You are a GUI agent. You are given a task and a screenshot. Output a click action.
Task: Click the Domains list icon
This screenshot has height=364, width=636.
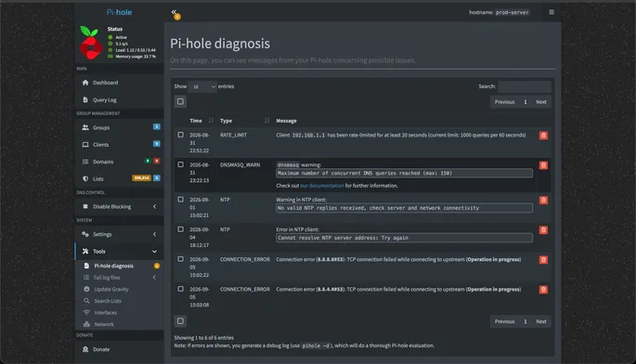click(x=85, y=162)
